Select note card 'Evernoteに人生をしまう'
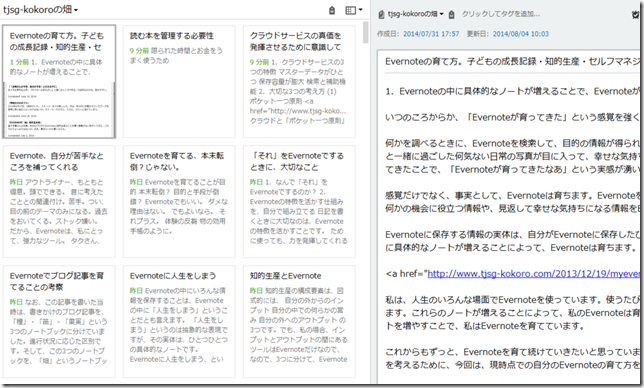 (179, 321)
